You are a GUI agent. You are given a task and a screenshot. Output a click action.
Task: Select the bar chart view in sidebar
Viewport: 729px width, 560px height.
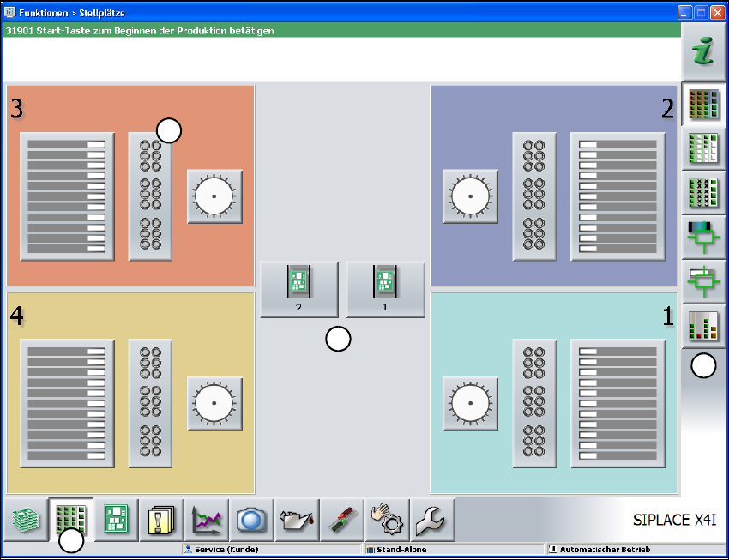(703, 326)
